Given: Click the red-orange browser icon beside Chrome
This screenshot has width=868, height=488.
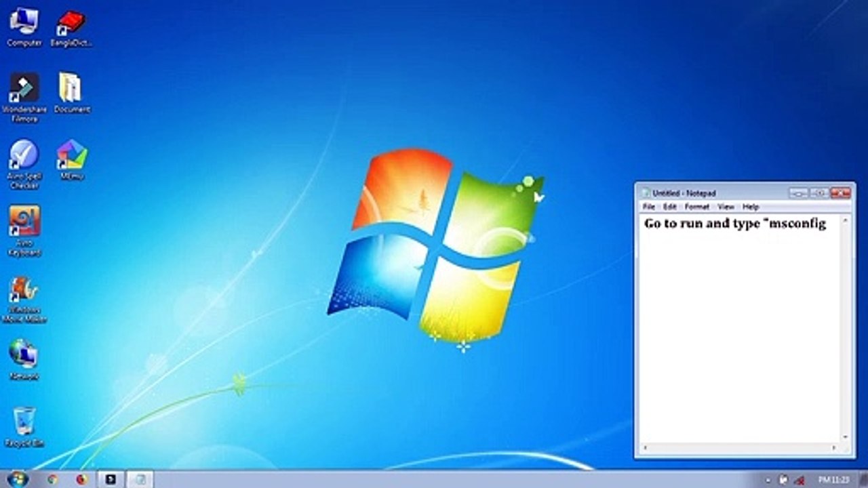Looking at the screenshot, I should 81,479.
